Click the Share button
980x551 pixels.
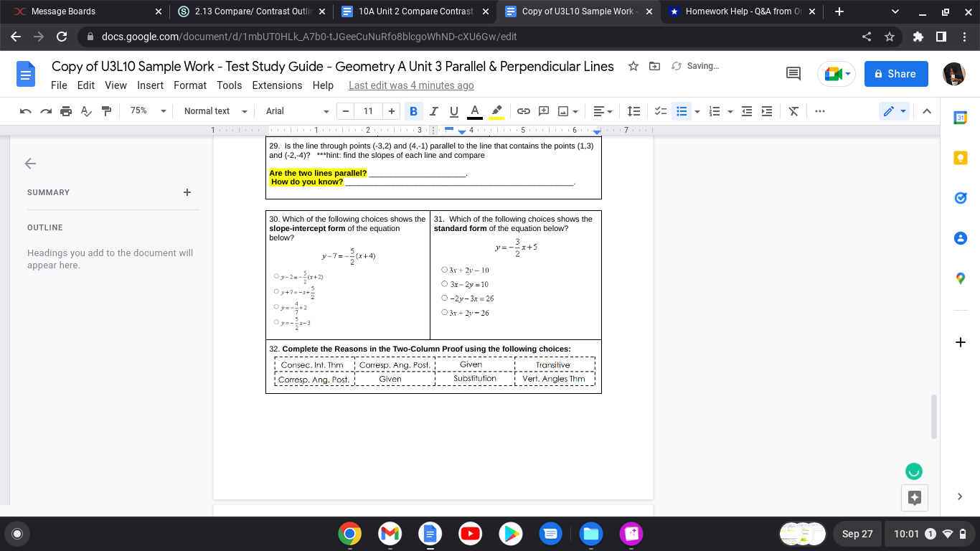point(895,74)
